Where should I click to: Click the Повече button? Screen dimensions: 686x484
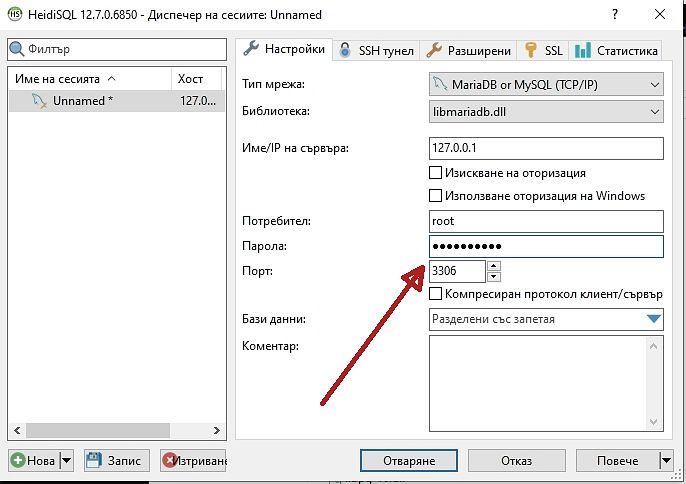click(617, 460)
